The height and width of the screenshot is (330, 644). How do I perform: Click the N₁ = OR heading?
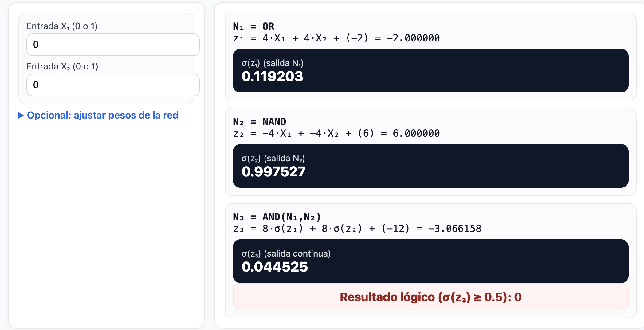pyautogui.click(x=253, y=26)
